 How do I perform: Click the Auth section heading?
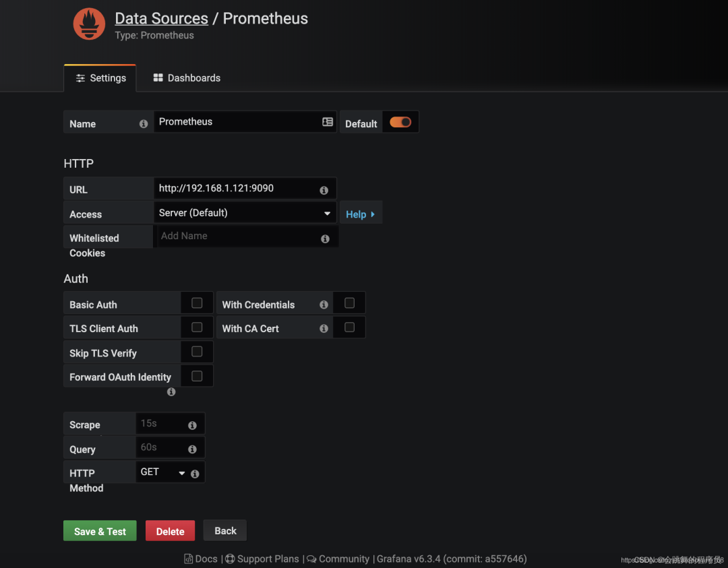(x=75, y=278)
